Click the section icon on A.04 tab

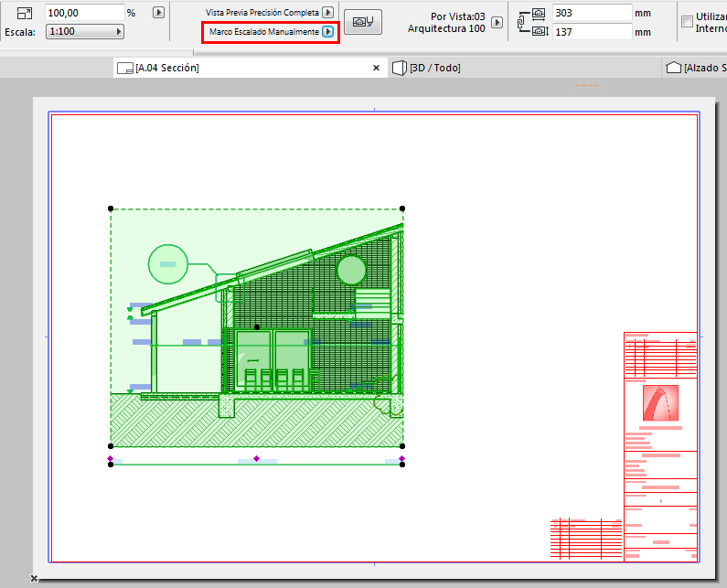[x=125, y=69]
